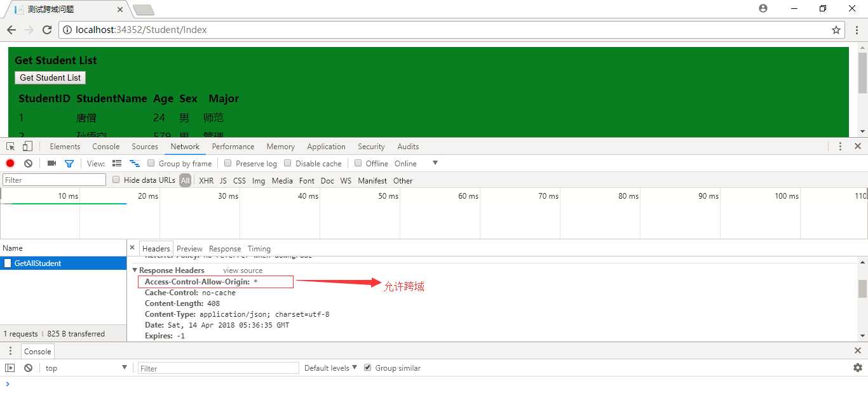Close the console drawer
Image resolution: width=868 pixels, height=419 pixels.
pos(857,350)
